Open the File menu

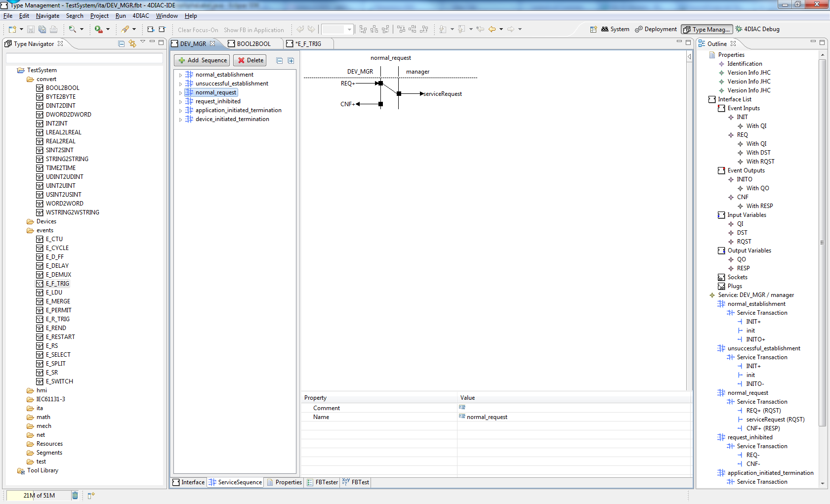point(8,16)
